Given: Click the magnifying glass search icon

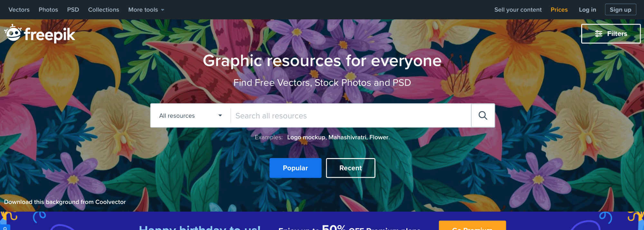Looking at the screenshot, I should tap(483, 115).
